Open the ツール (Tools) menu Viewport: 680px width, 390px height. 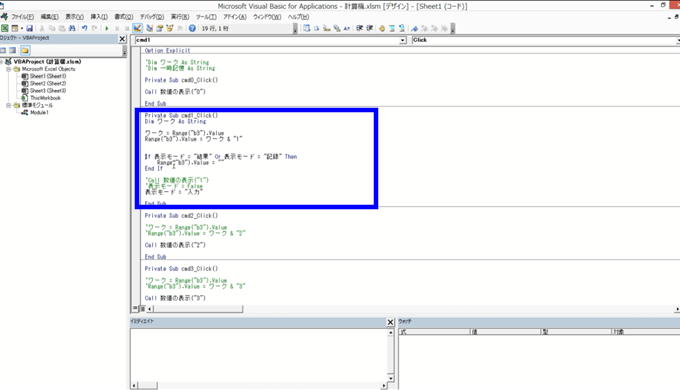click(206, 17)
